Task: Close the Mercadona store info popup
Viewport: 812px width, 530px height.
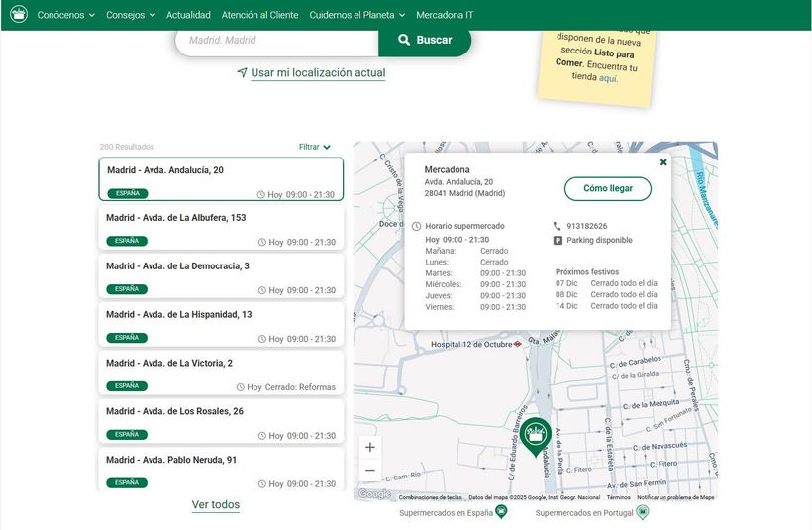Action: tap(663, 162)
